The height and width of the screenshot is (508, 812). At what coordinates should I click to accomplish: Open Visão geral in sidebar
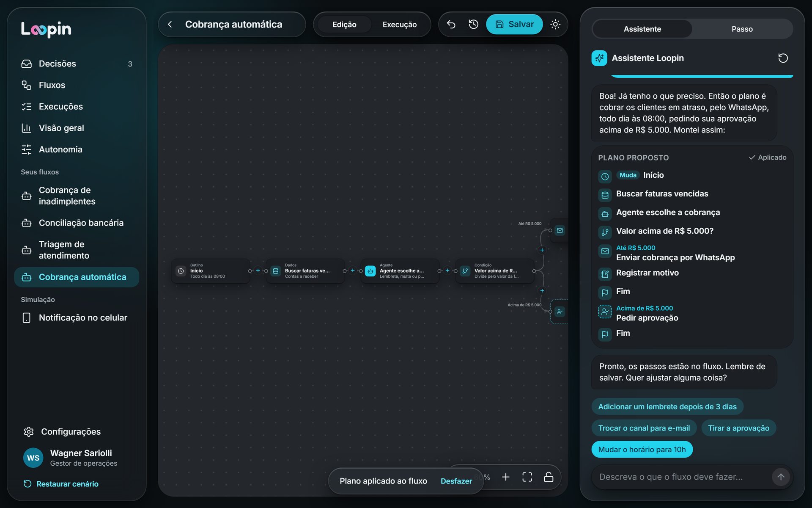coord(77,128)
